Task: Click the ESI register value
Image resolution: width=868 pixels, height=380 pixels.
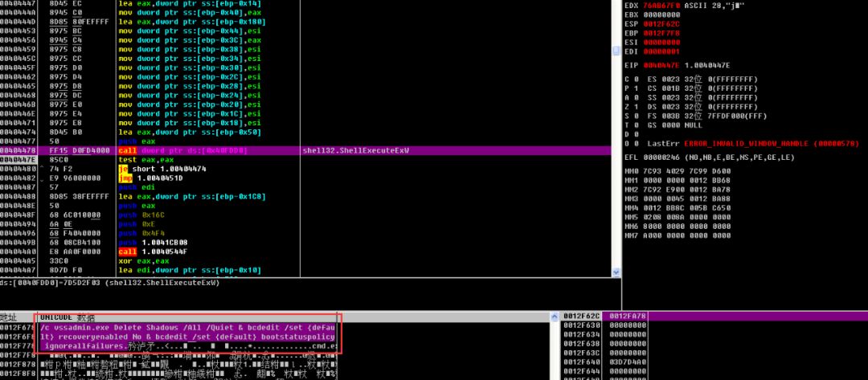Action: [662, 43]
